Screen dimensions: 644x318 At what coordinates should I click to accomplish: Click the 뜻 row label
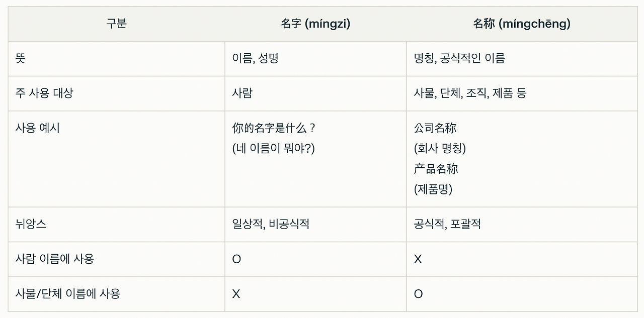[x=21, y=58]
